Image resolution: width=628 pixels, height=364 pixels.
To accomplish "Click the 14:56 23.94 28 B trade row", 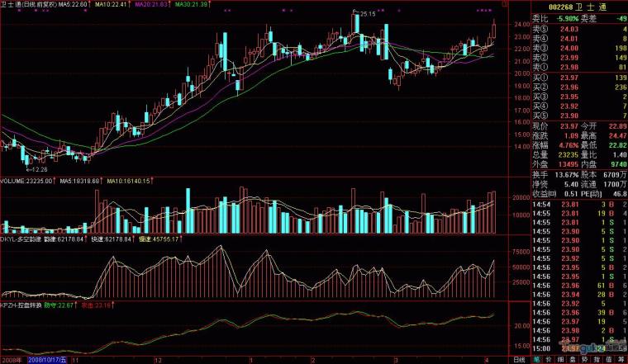I will pos(579,295).
